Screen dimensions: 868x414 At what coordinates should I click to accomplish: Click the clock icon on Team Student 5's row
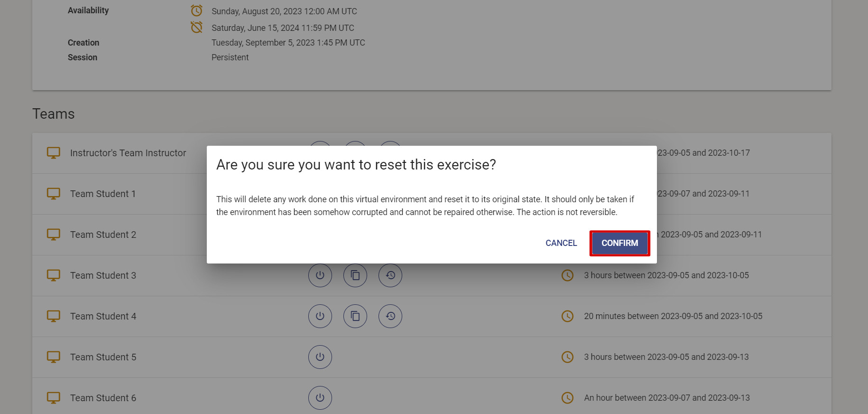click(567, 357)
